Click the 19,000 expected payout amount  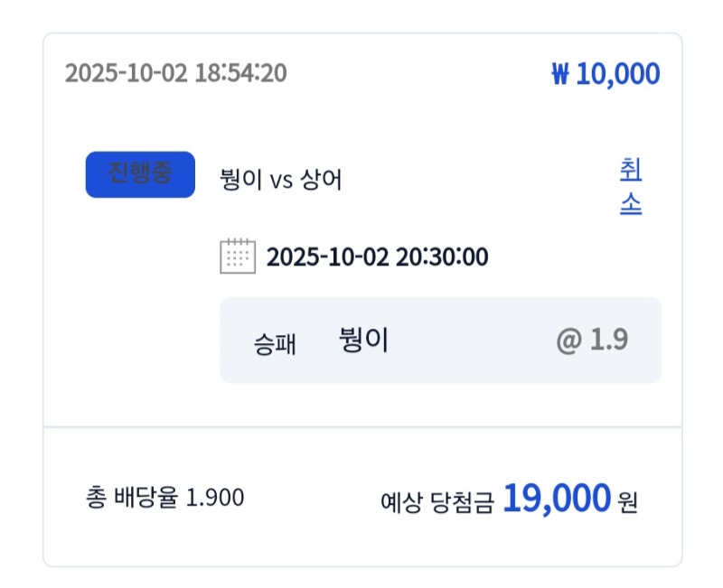coord(557,499)
